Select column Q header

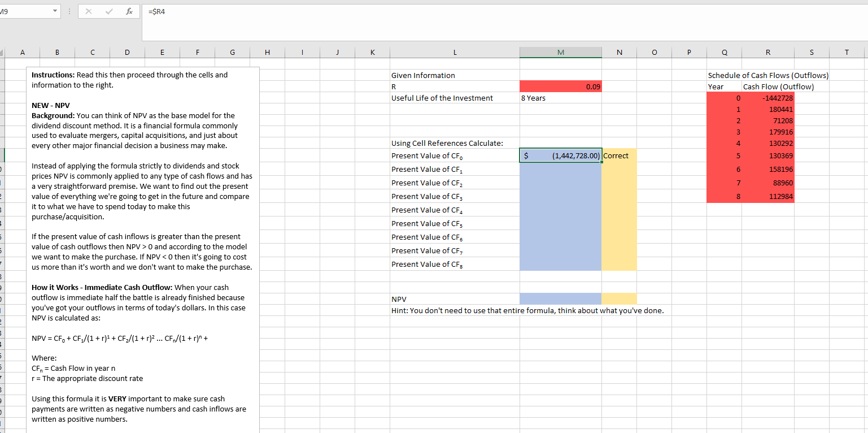(724, 53)
